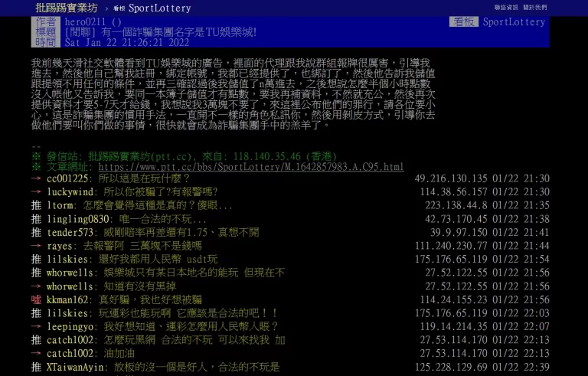Click the red 噓 tag beside kkman162

pos(36,299)
